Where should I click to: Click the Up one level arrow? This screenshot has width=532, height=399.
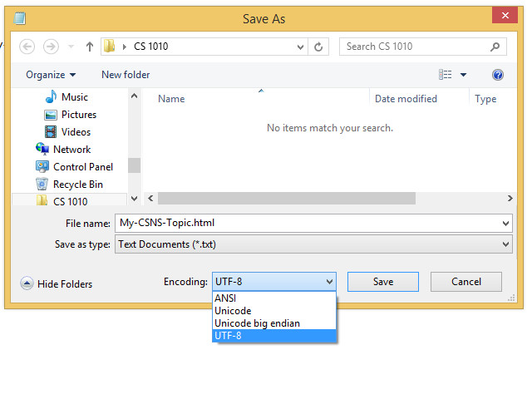(89, 47)
